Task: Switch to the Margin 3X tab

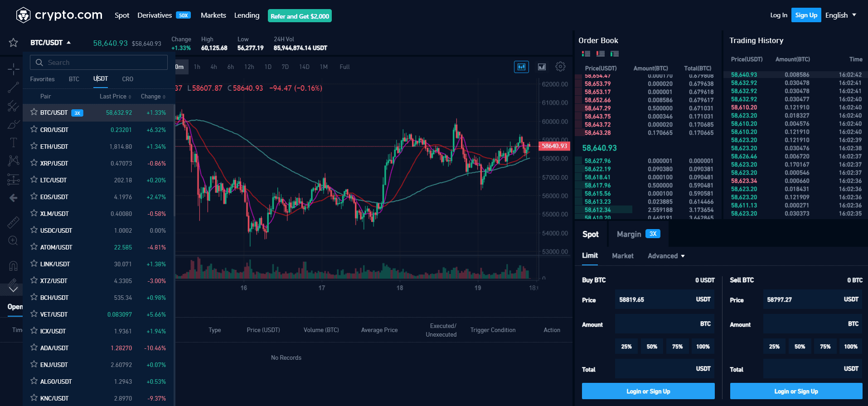Action: (638, 234)
